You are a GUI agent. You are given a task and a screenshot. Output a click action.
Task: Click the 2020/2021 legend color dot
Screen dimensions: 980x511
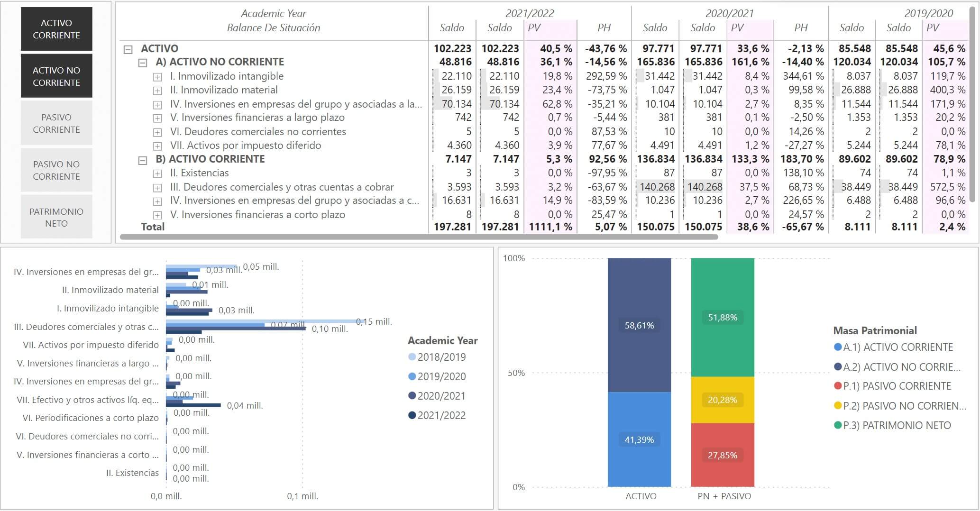[x=412, y=396]
